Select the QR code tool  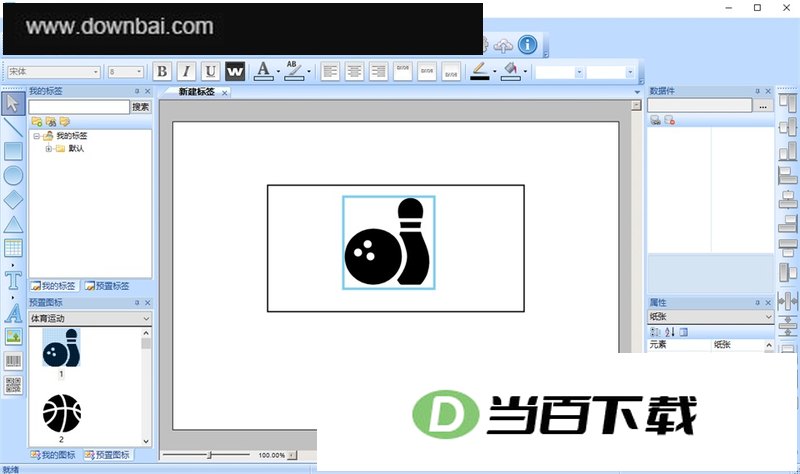13,385
